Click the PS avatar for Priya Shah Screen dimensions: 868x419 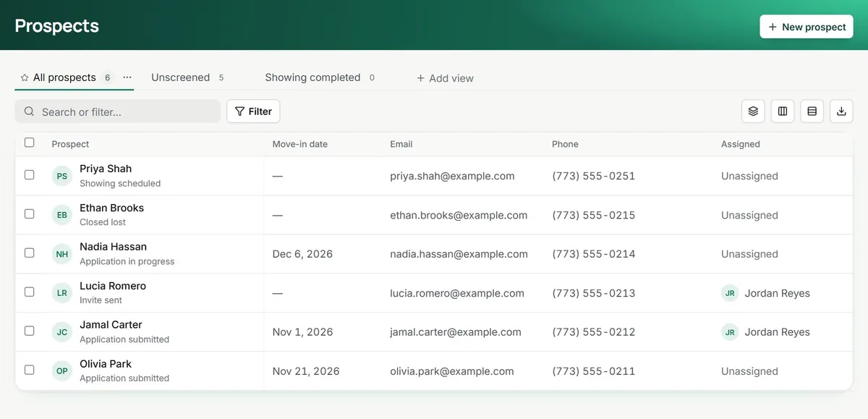tap(62, 176)
